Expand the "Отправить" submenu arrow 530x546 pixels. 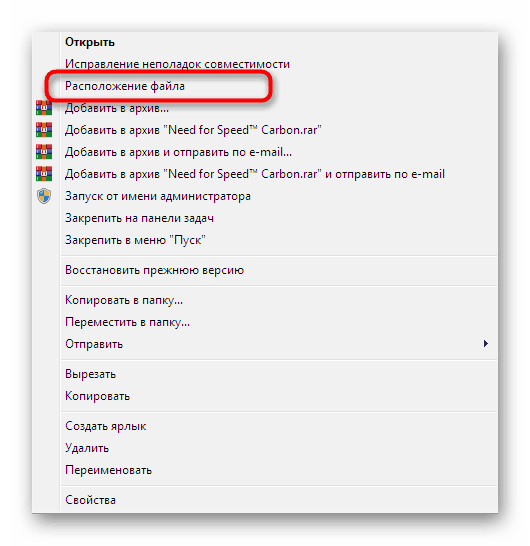(485, 344)
